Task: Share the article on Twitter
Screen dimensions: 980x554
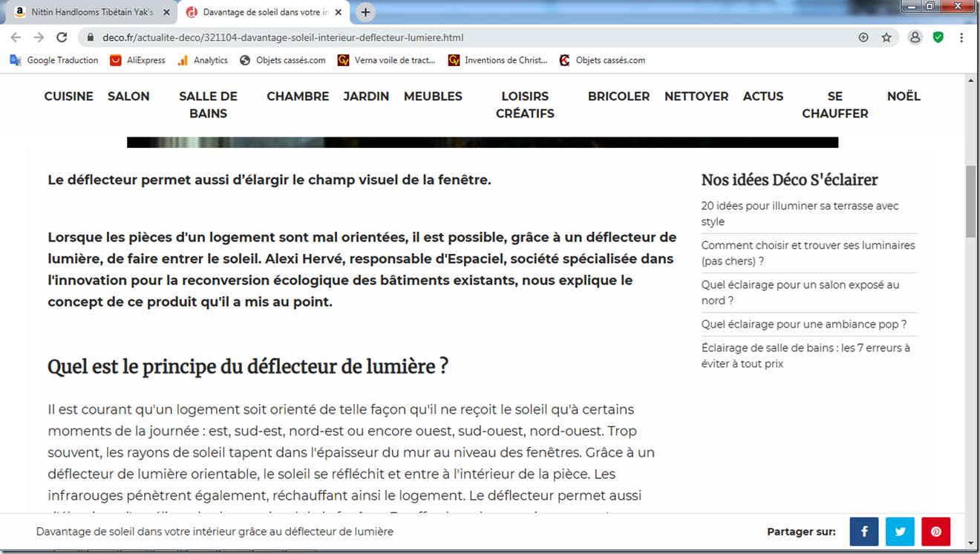Action: (x=900, y=532)
